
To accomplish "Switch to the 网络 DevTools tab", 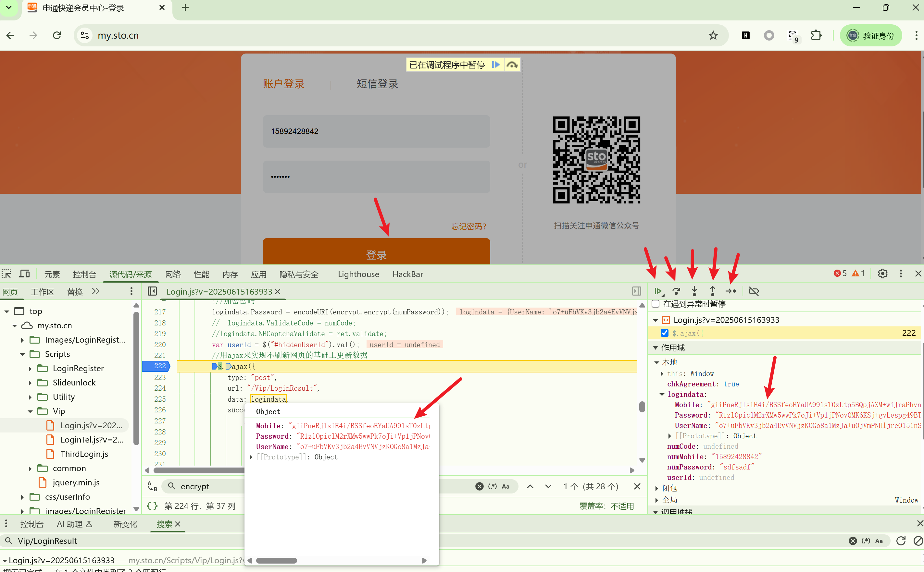I will (173, 274).
